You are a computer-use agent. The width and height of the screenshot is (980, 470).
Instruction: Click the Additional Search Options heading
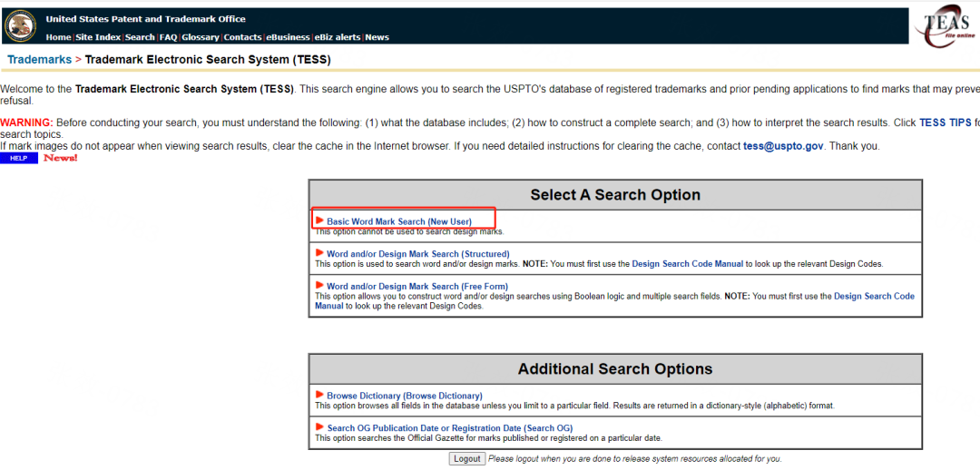click(615, 368)
